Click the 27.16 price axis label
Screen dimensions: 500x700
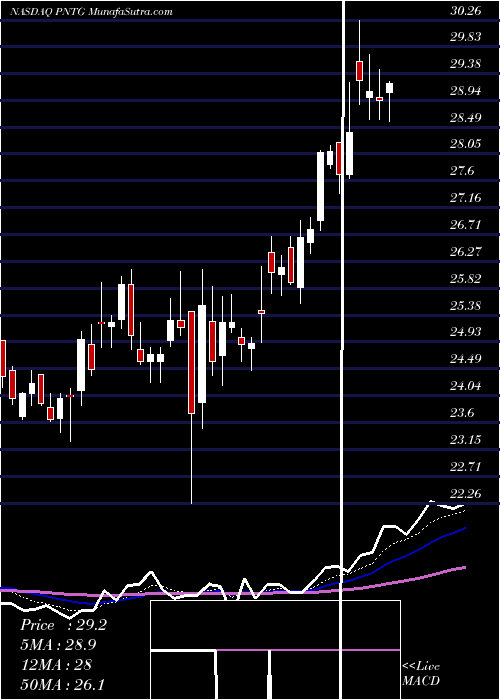[x=466, y=197]
